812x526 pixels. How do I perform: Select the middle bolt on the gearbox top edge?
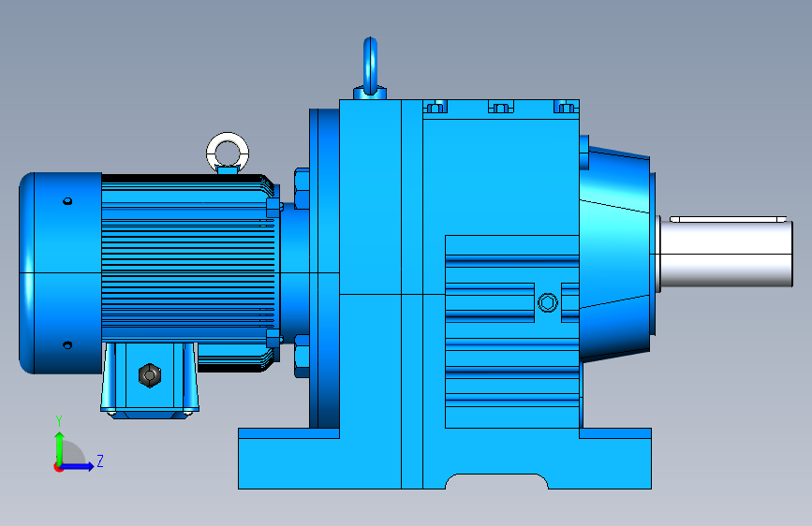point(501,108)
